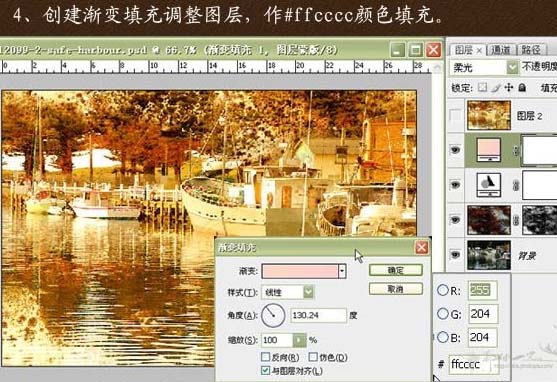Image resolution: width=557 pixels, height=382 pixels.
Task: Click the hex field ffcccc
Action: pos(473,364)
